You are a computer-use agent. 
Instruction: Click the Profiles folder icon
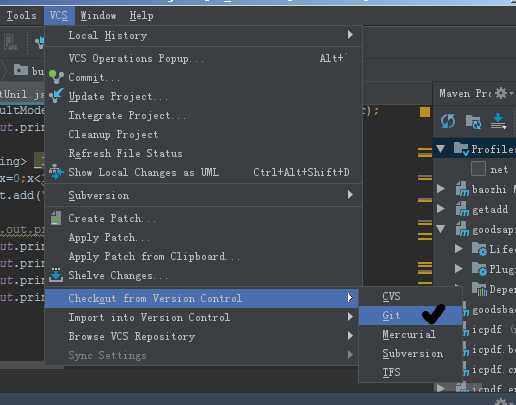[461, 149]
